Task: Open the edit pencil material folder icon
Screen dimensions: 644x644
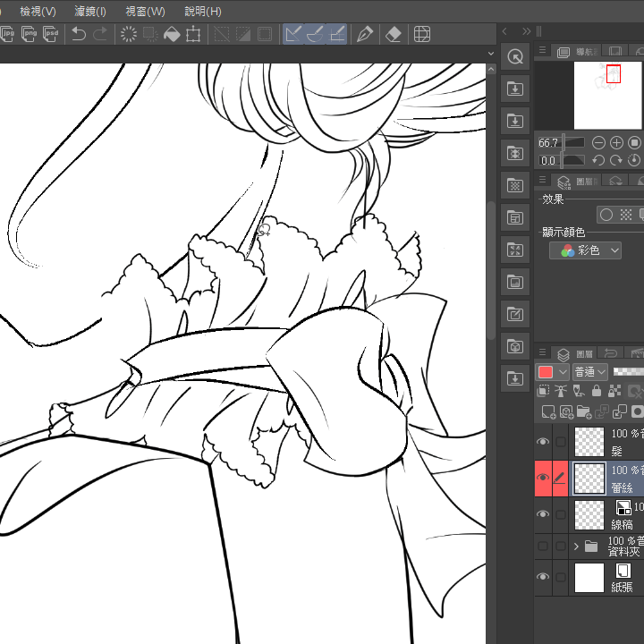Action: click(515, 314)
